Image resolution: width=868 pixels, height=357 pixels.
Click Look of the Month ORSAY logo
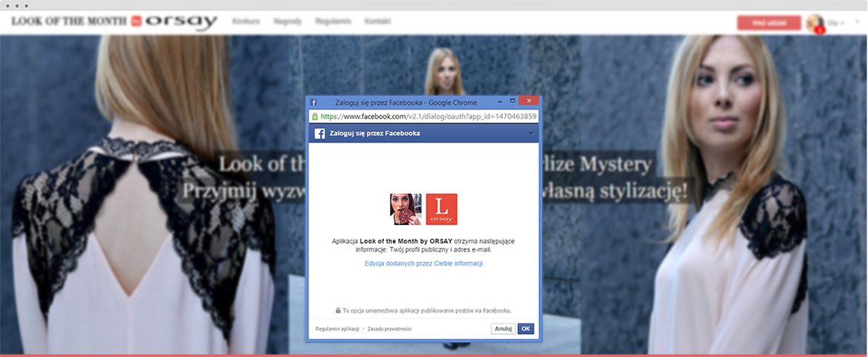(114, 22)
